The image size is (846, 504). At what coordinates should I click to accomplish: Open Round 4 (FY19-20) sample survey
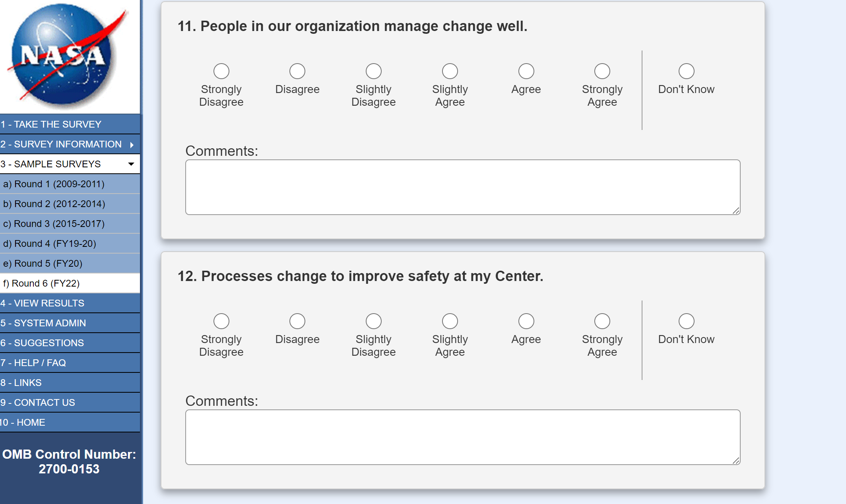[50, 244]
